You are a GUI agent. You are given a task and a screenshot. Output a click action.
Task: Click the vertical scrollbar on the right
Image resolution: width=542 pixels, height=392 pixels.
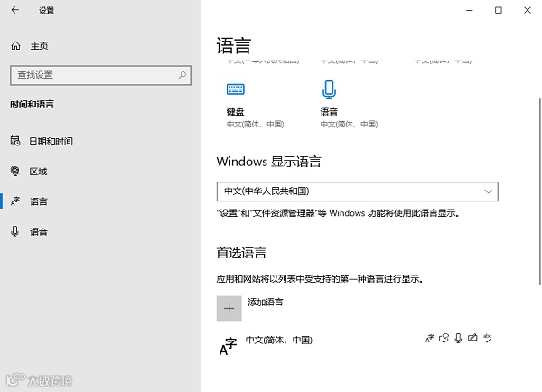[539, 191]
